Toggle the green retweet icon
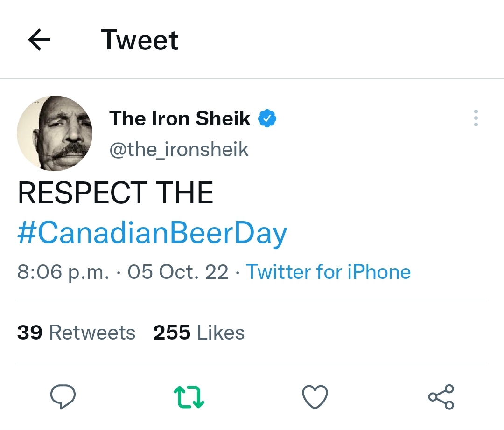The height and width of the screenshot is (430, 504). click(x=189, y=397)
